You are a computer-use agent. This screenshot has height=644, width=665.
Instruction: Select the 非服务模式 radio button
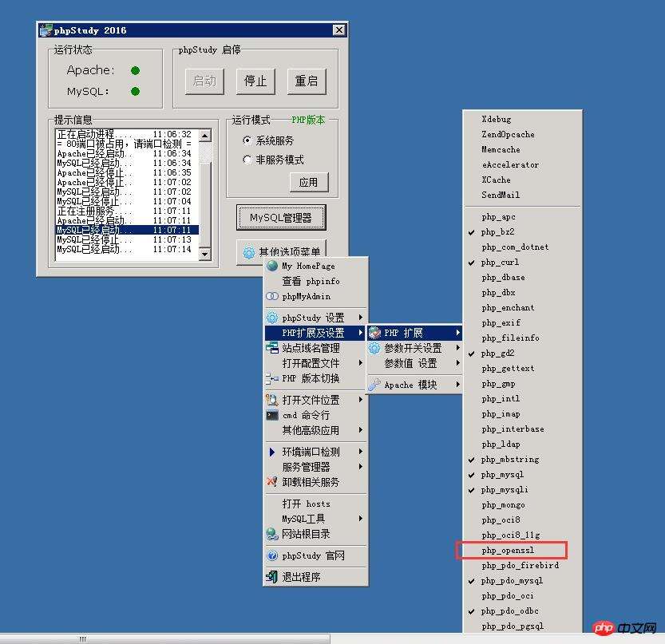[x=247, y=160]
